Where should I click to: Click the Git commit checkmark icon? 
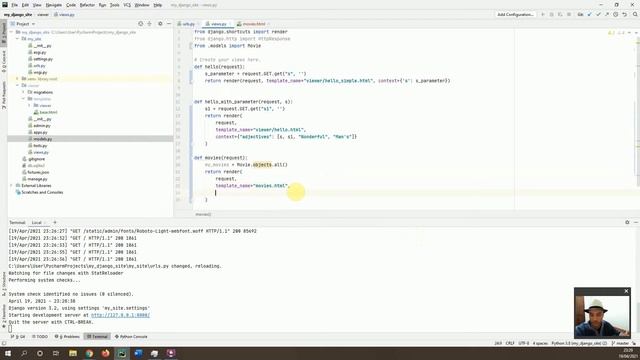[x=598, y=14]
